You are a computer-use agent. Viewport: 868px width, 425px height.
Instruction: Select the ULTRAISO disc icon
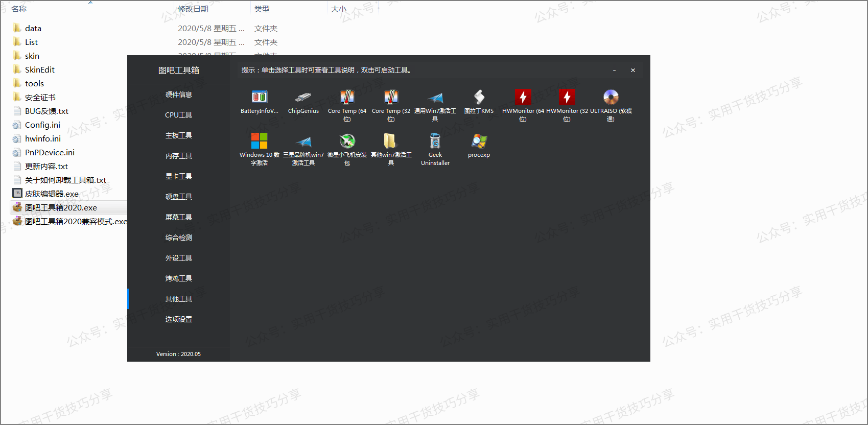(x=611, y=98)
